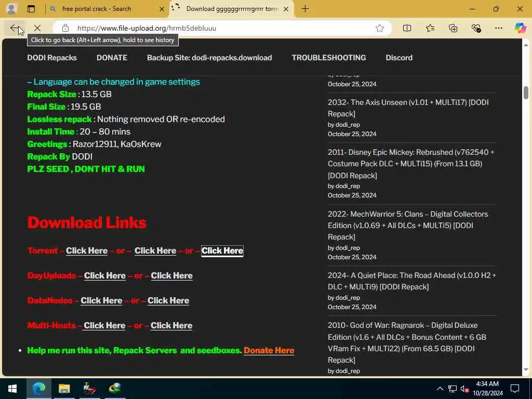Screen dimensions: 532x399
Task: Click the first DayUploads Click Here link
Action: (105, 276)
